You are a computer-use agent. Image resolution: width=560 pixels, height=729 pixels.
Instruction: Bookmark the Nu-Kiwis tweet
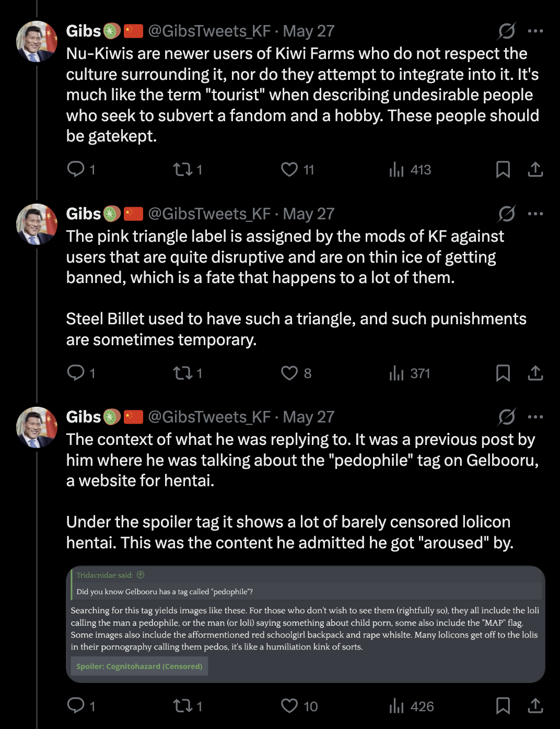(x=503, y=169)
